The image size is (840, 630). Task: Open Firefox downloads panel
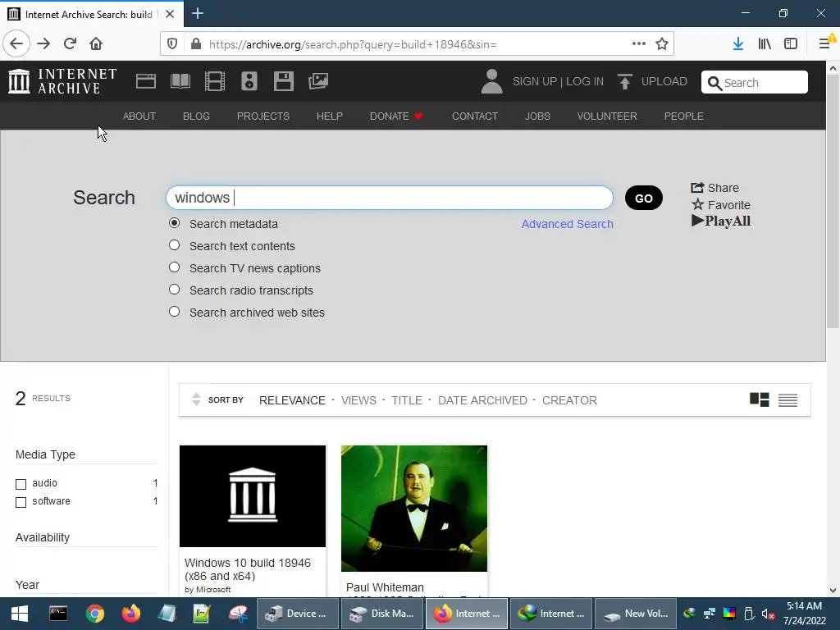pyautogui.click(x=737, y=44)
